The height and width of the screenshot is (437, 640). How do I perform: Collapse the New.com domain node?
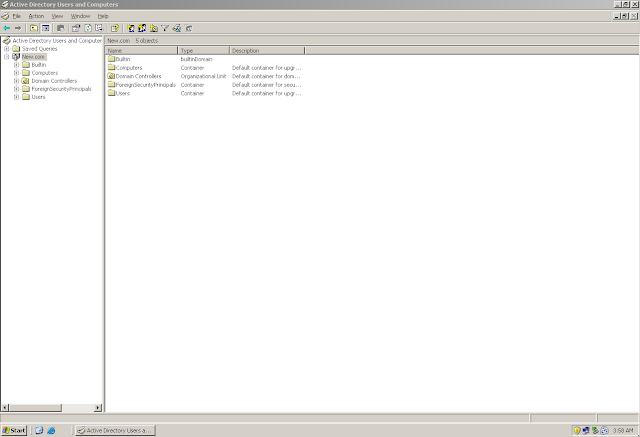pyautogui.click(x=7, y=57)
